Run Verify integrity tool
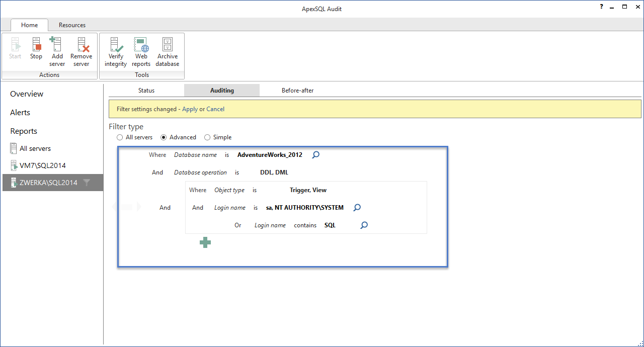644x347 pixels. 116,52
